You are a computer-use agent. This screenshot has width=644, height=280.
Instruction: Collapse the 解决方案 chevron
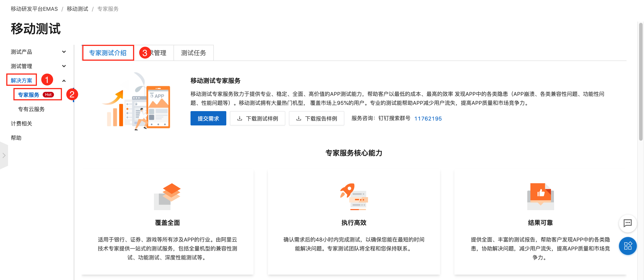pos(64,81)
